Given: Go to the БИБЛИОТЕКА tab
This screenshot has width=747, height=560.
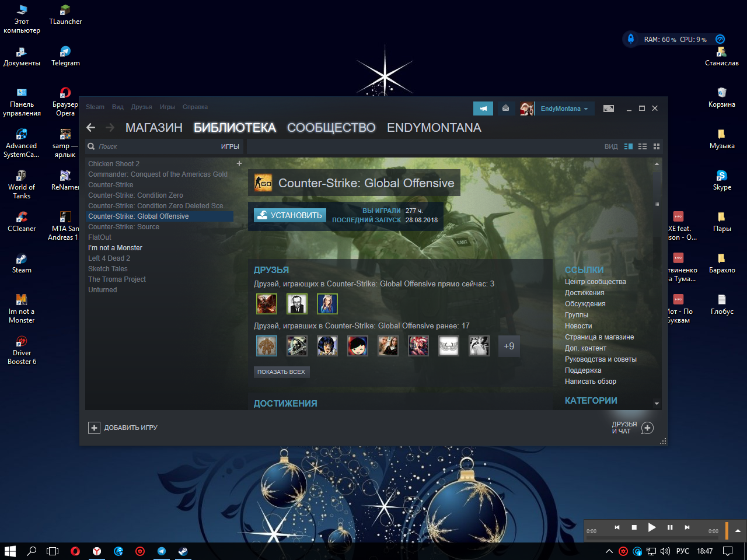Looking at the screenshot, I should (235, 128).
